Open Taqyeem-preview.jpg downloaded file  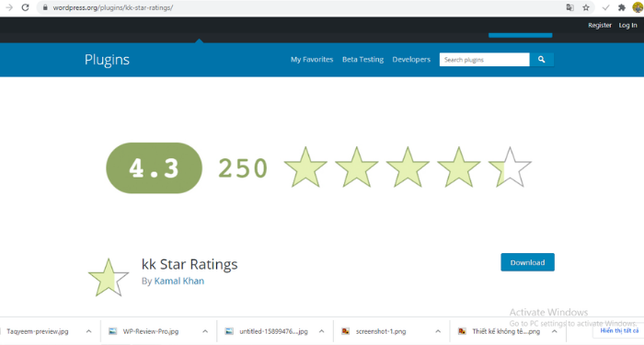(38, 331)
